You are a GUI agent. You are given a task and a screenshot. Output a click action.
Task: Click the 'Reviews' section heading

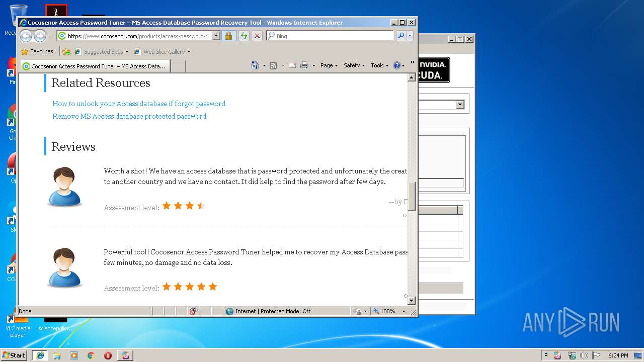(73, 147)
